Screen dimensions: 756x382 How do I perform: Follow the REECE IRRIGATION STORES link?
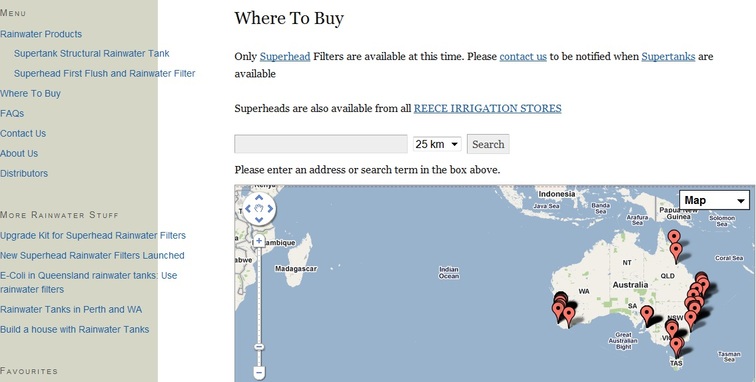[x=487, y=109]
